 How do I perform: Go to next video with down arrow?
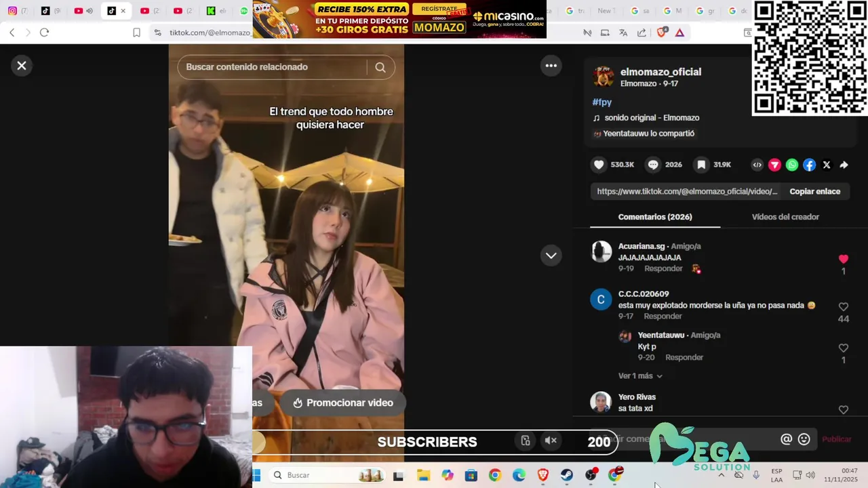551,256
